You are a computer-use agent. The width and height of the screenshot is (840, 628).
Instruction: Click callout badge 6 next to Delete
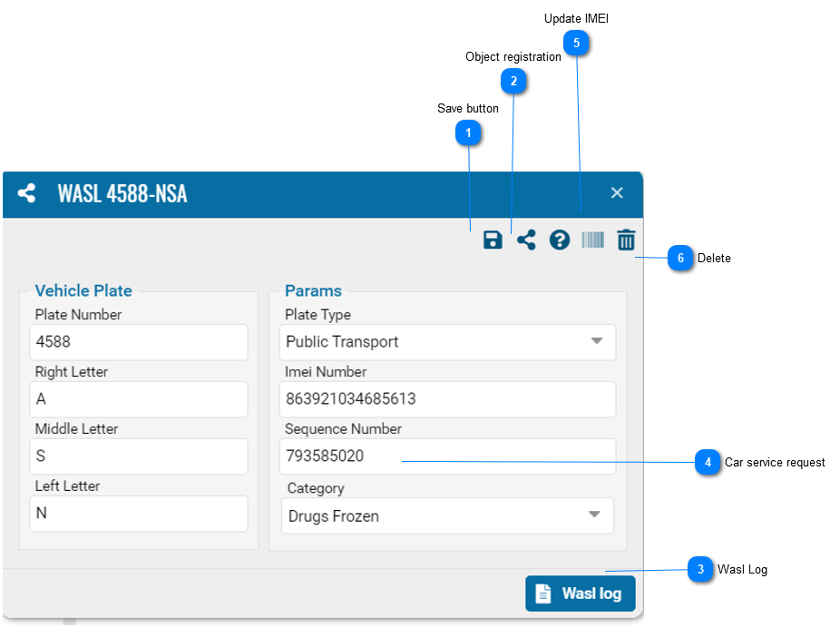point(680,259)
